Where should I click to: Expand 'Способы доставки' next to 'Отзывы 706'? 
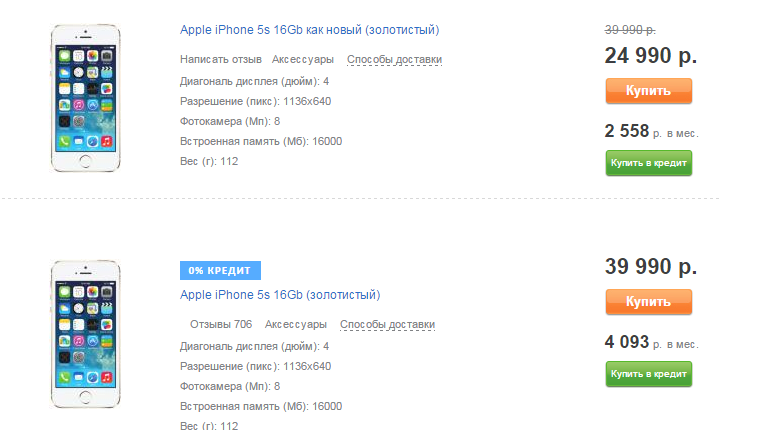click(x=387, y=324)
